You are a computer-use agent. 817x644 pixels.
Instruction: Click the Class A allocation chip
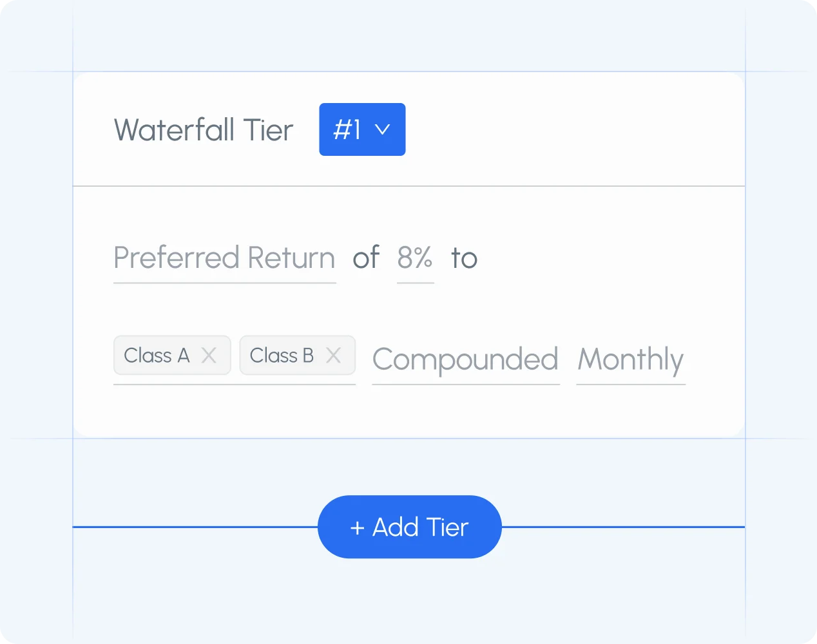pyautogui.click(x=158, y=355)
